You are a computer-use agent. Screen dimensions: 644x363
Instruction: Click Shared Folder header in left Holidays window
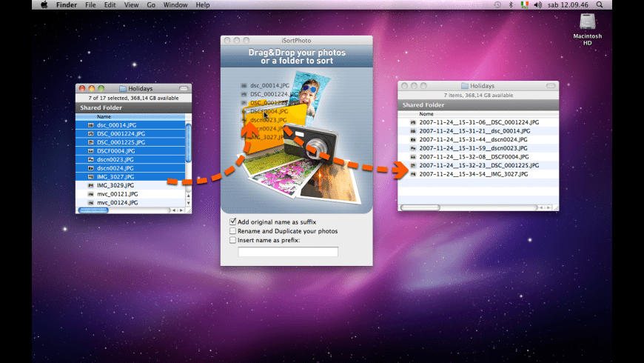pyautogui.click(x=133, y=107)
